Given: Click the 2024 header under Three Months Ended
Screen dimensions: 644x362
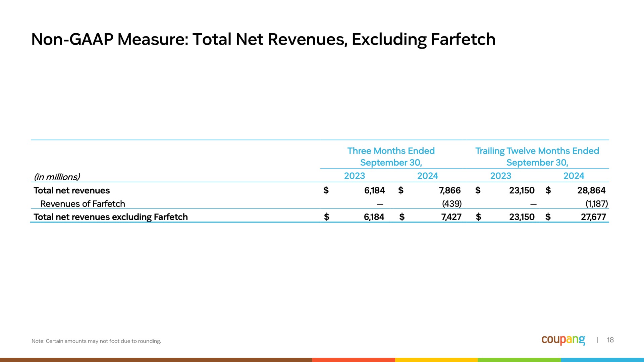Looking at the screenshot, I should tap(427, 176).
